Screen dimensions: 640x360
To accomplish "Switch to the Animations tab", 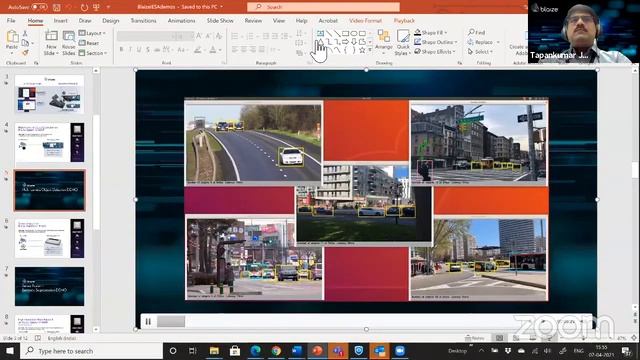I will point(181,20).
